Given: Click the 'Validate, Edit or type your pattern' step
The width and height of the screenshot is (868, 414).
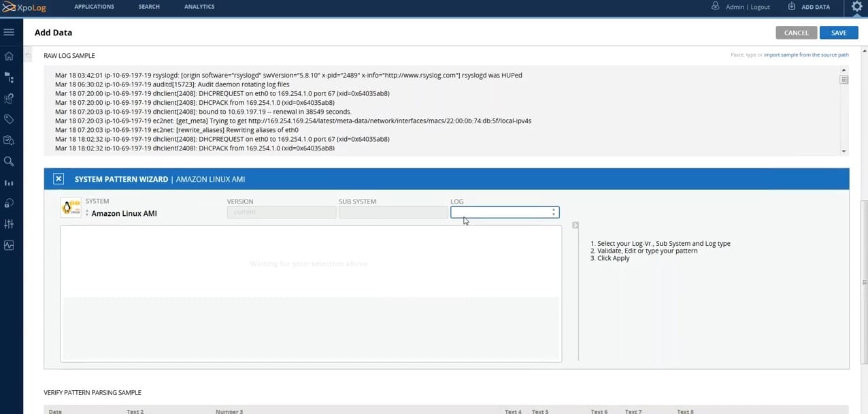Looking at the screenshot, I should pyautogui.click(x=644, y=251).
